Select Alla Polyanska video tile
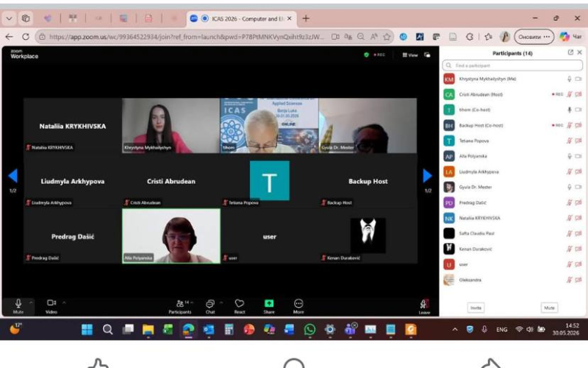This screenshot has height=368, width=588. (171, 236)
